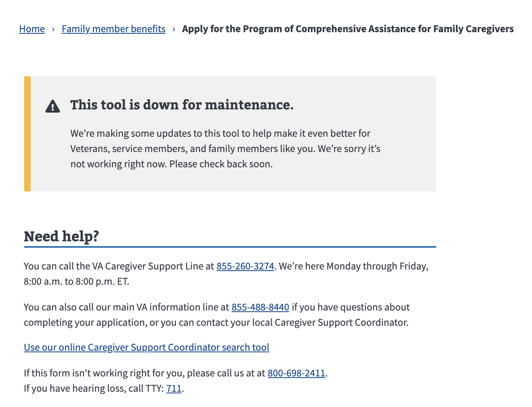This screenshot has height=407, width=532.
Task: Click the 855-488-8440 VA information line link
Action: tap(260, 307)
